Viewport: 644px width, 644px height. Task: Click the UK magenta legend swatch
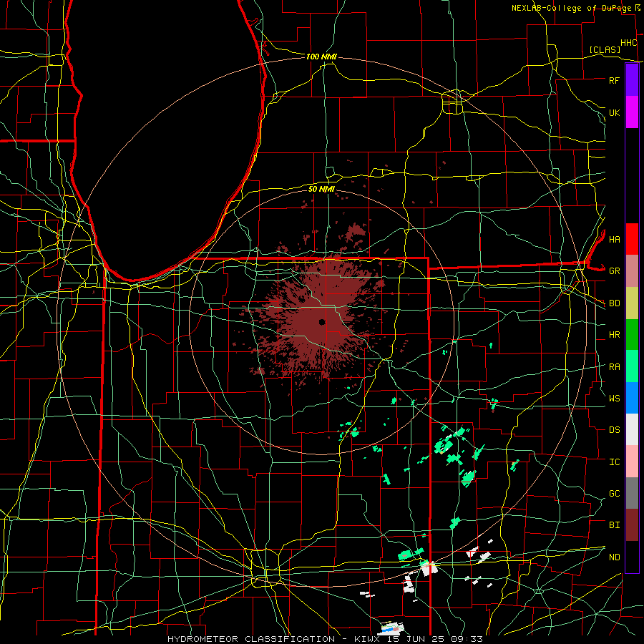pos(632,112)
